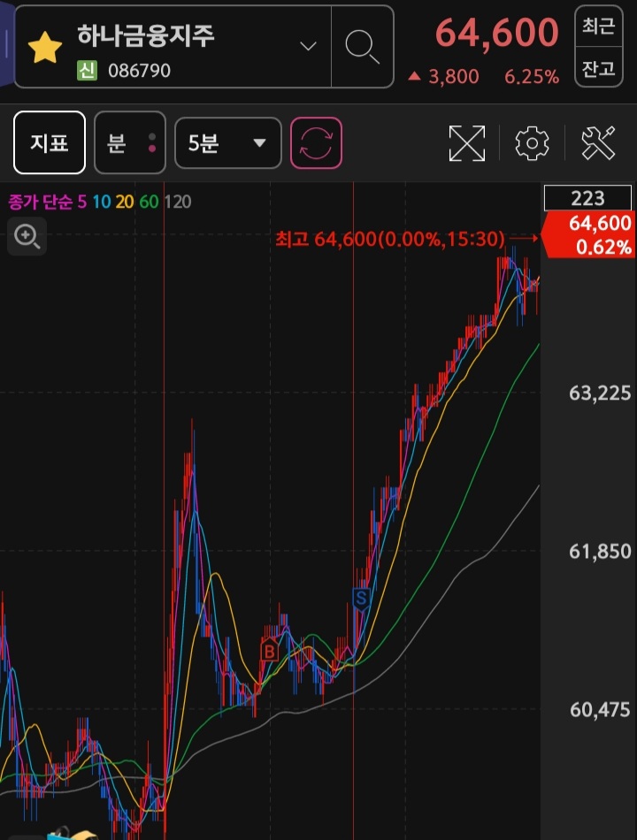The image size is (637, 840).
Task: Expand the 하나금융지주 stock selector chevron
Action: tap(308, 47)
